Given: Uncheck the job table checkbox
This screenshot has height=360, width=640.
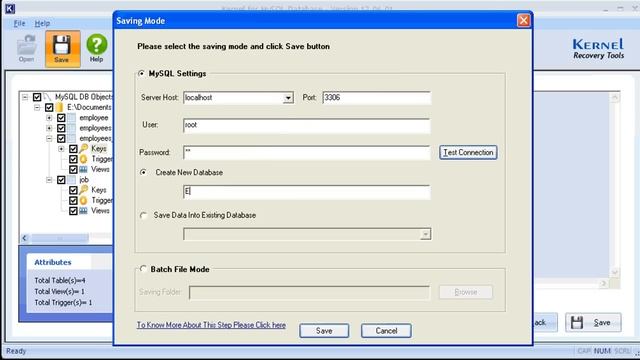Looking at the screenshot, I should (x=61, y=180).
